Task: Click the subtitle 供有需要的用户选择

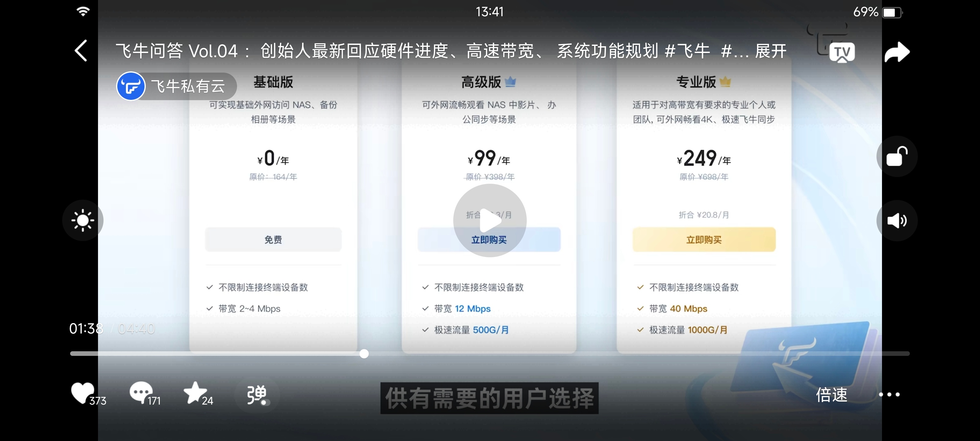Action: (489, 398)
